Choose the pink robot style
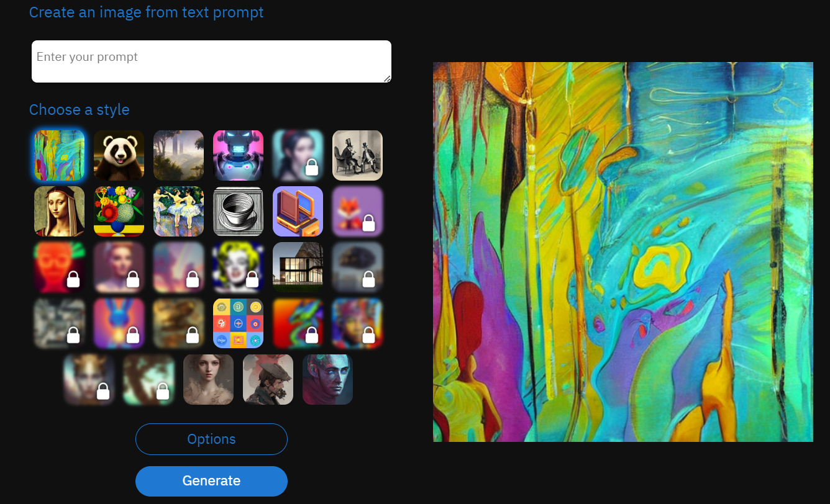The height and width of the screenshot is (504, 830). tap(238, 155)
